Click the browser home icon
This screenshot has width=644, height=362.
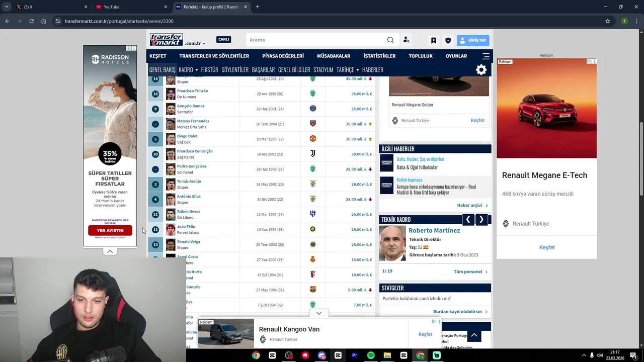tap(43, 21)
